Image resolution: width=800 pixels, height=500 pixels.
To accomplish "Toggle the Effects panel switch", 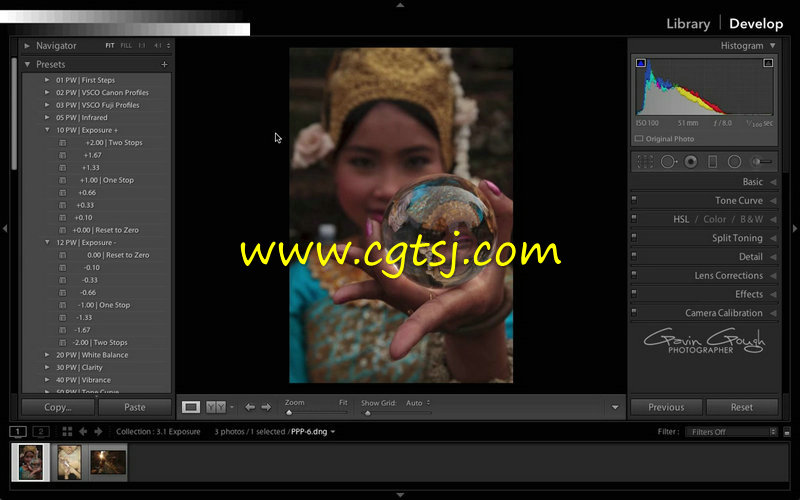I will [x=634, y=294].
